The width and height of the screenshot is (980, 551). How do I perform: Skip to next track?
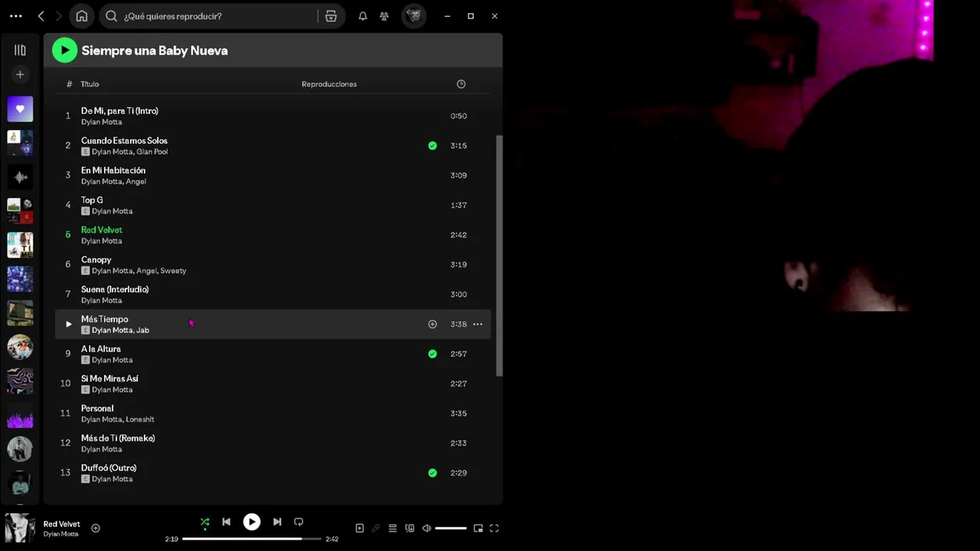pos(277,522)
